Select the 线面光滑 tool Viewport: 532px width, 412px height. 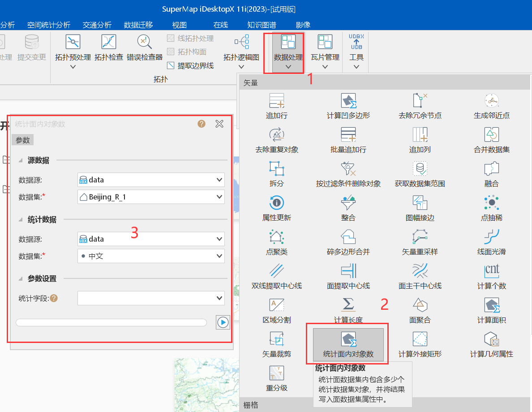pyautogui.click(x=492, y=242)
